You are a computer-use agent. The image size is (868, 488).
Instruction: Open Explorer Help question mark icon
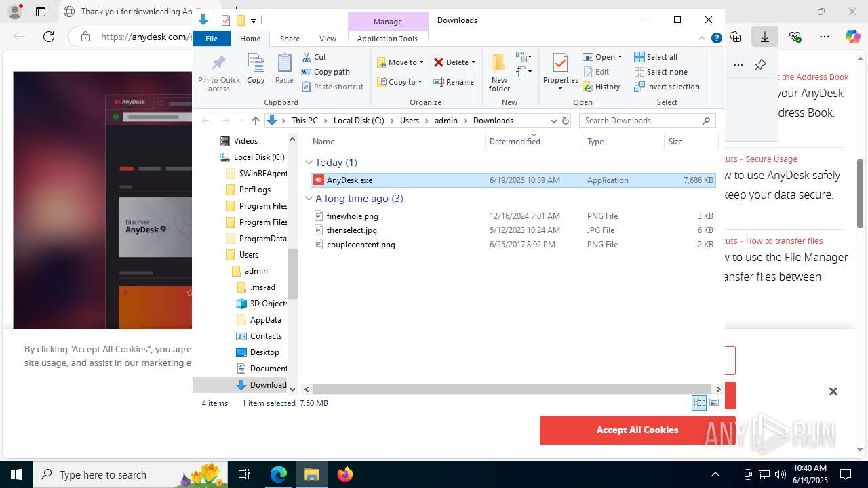(716, 39)
